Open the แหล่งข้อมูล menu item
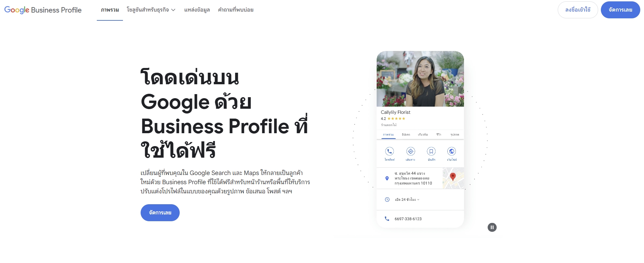644x263 pixels. tap(197, 10)
